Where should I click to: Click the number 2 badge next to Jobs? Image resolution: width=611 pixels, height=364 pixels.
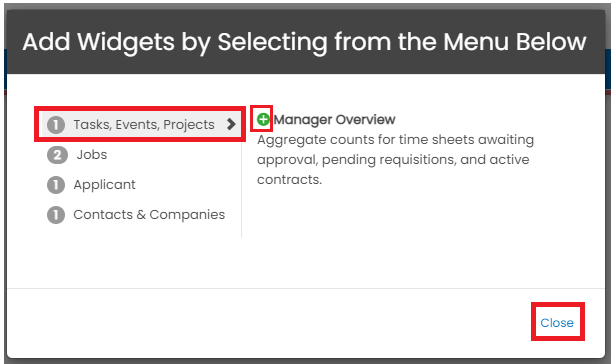(57, 155)
